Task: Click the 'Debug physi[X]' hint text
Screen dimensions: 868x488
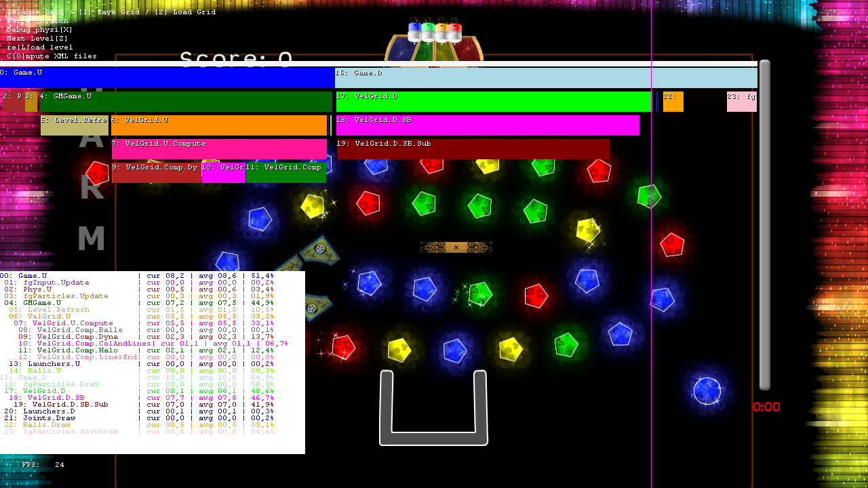Action: [39, 30]
